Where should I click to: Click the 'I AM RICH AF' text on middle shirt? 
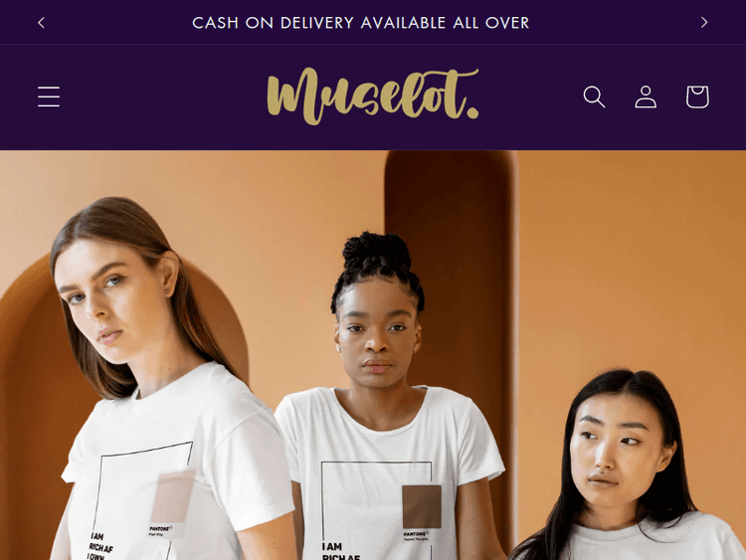click(x=340, y=551)
